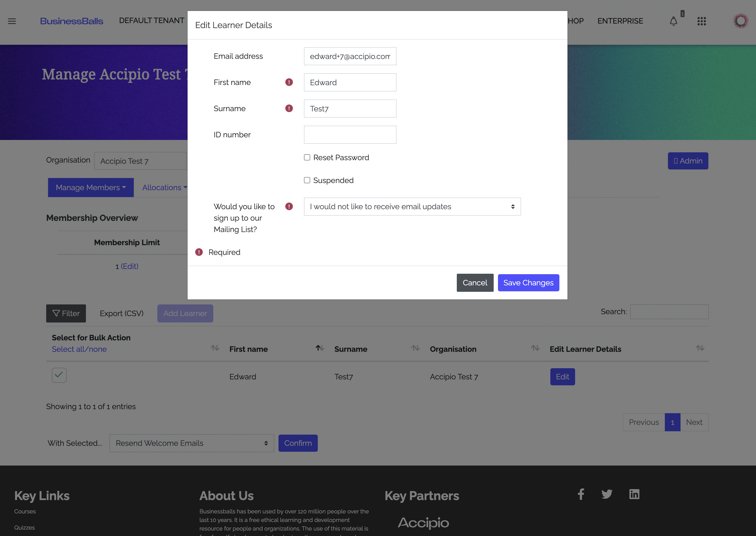Enable the Reset Password checkbox
Image resolution: width=756 pixels, height=536 pixels.
(x=307, y=157)
